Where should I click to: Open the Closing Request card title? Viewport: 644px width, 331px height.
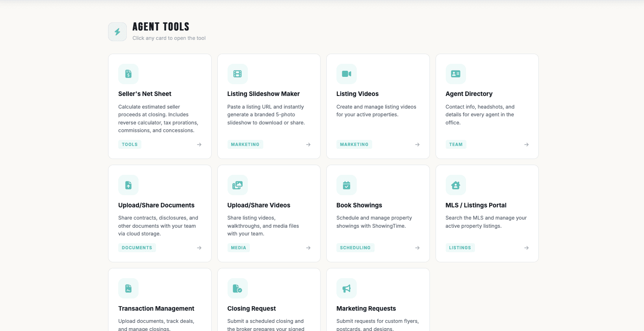(x=252, y=309)
